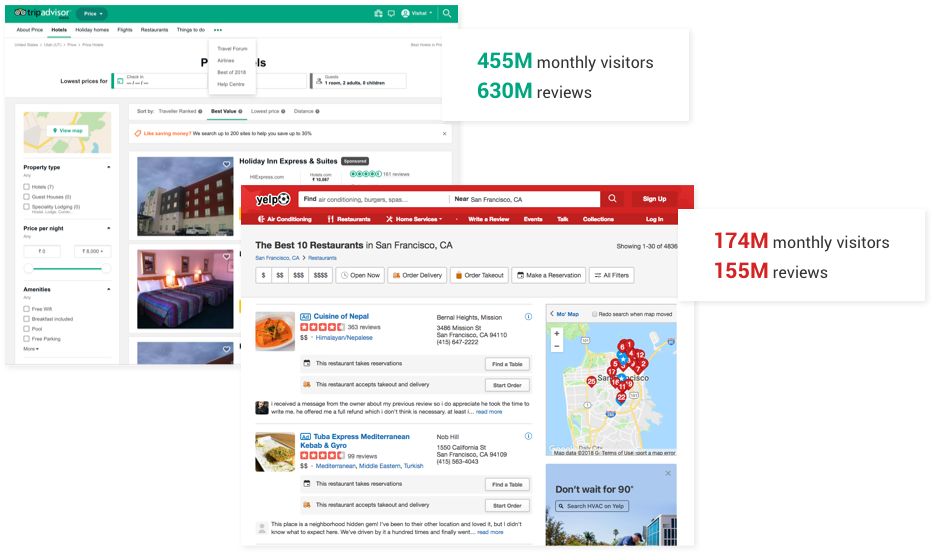Close the Don't wait for 90° ad
Viewport: 934px width, 555px height.
[668, 473]
